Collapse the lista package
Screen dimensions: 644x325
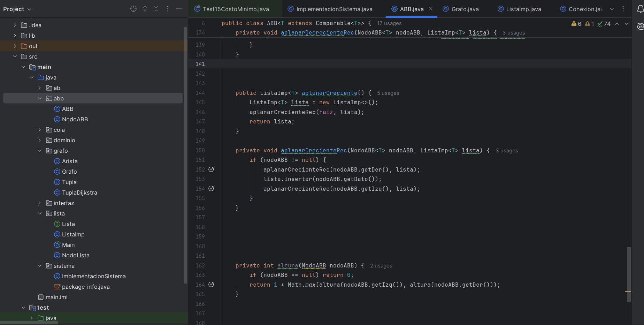[40, 213]
